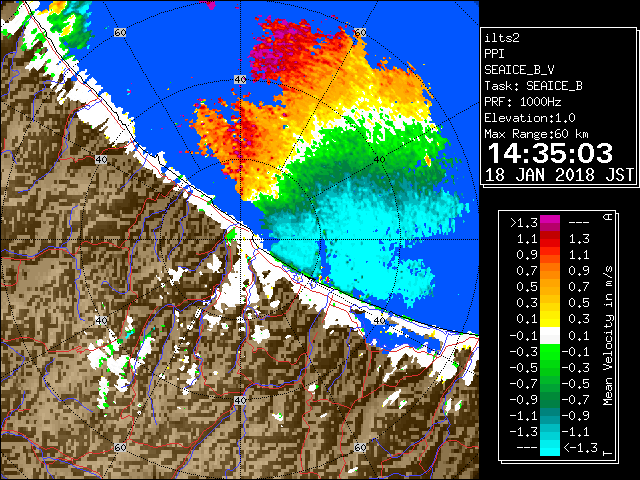This screenshot has height=480, width=640.
Task: Click the 'PRF: 1000Hz' text
Action: (x=523, y=102)
